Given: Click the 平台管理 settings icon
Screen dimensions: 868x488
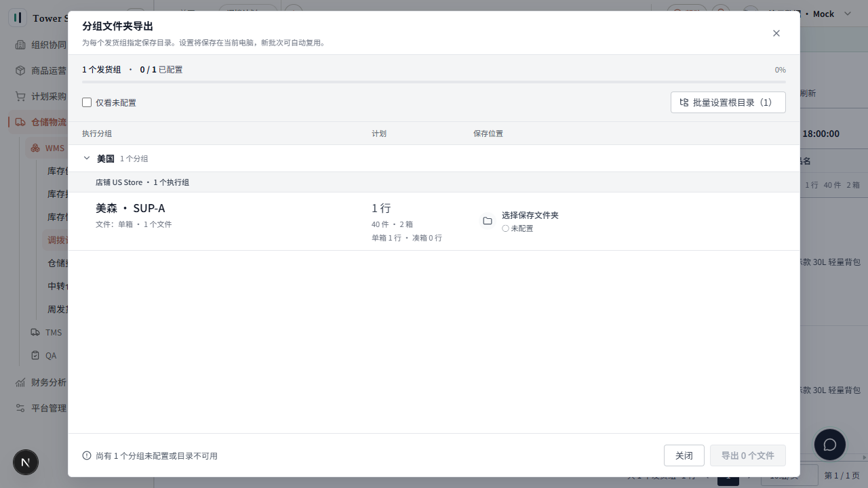Looking at the screenshot, I should 20,408.
